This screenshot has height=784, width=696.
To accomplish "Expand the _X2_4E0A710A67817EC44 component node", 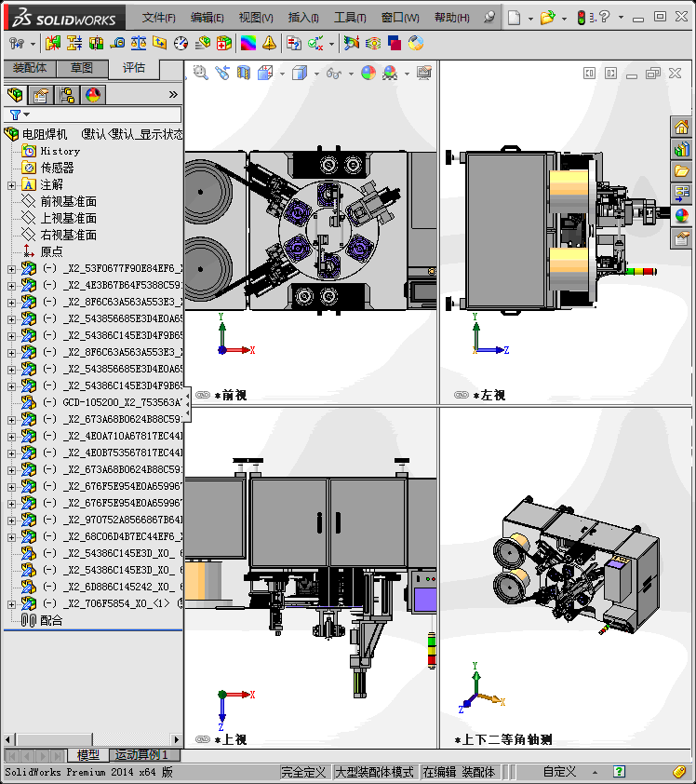I will coord(11,437).
